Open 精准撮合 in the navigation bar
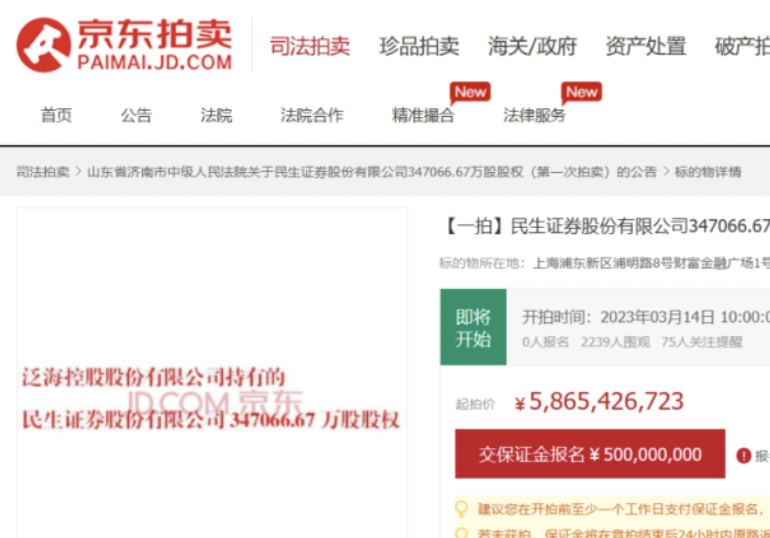The height and width of the screenshot is (538, 770). pos(423,115)
